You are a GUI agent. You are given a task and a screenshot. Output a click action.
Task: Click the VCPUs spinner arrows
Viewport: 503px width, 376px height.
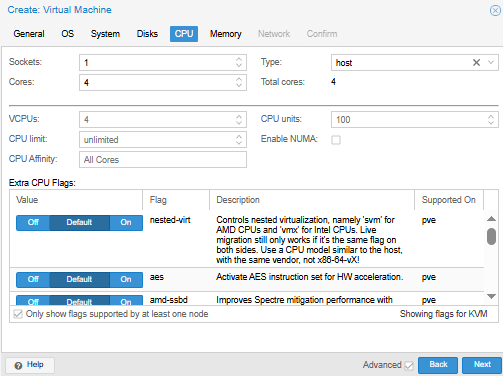point(239,120)
